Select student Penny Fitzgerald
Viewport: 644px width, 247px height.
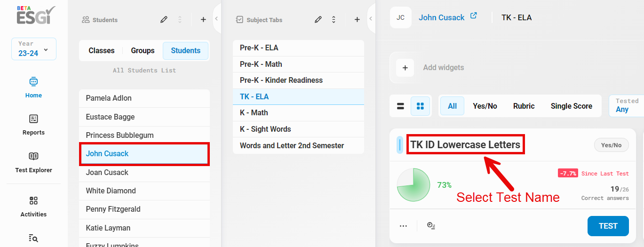144,209
